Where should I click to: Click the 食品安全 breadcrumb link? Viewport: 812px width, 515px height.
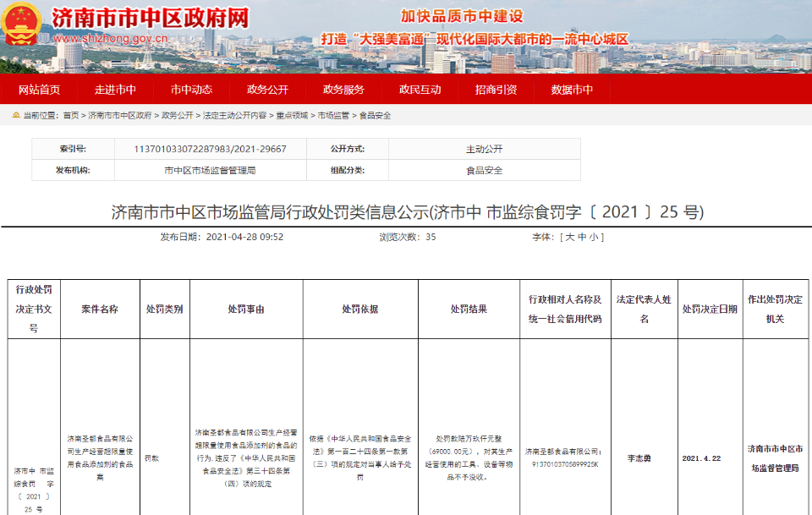[x=376, y=115]
